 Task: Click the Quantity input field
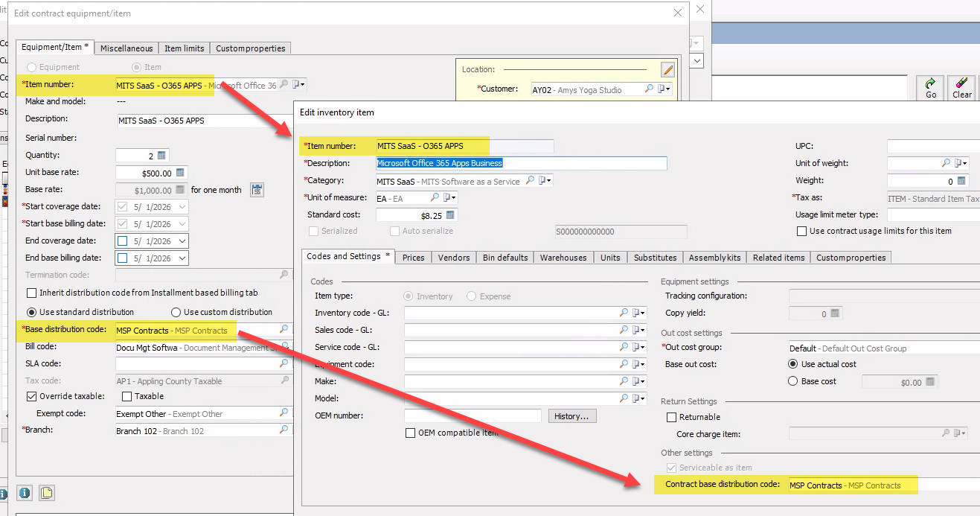[x=135, y=156]
